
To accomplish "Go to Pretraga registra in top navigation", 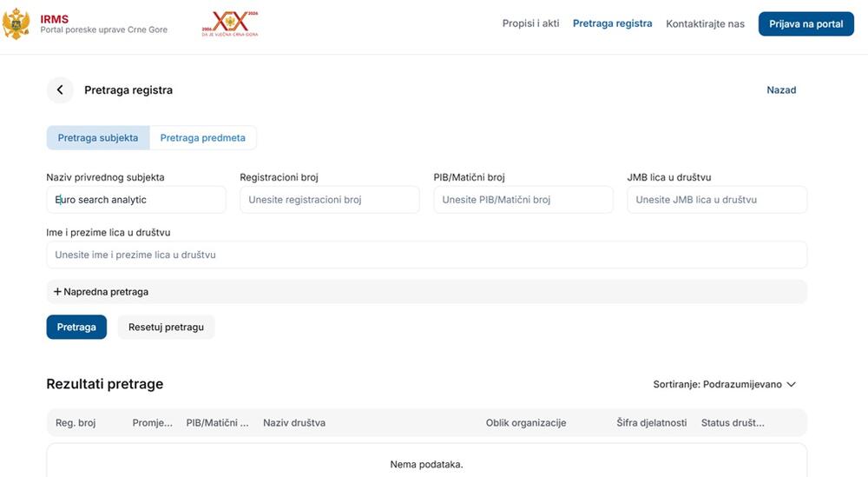I will point(612,23).
